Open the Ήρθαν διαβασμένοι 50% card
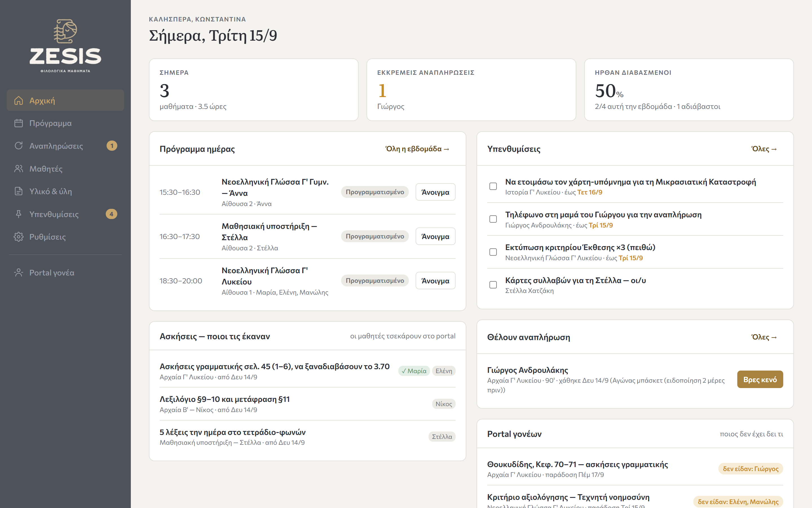The image size is (812, 508). pyautogui.click(x=689, y=90)
